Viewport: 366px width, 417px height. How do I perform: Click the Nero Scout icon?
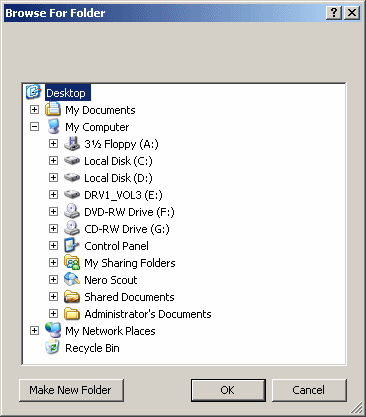[x=72, y=280]
